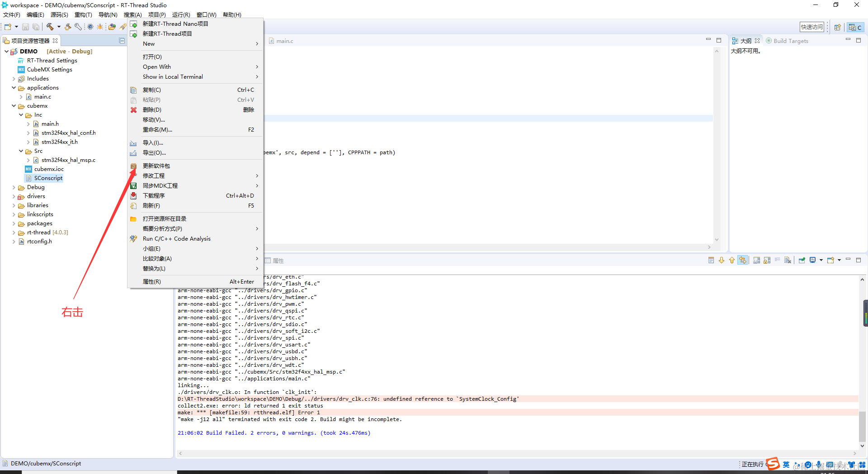Collapse the Inc folder
This screenshot has height=474, width=868.
tap(21, 115)
